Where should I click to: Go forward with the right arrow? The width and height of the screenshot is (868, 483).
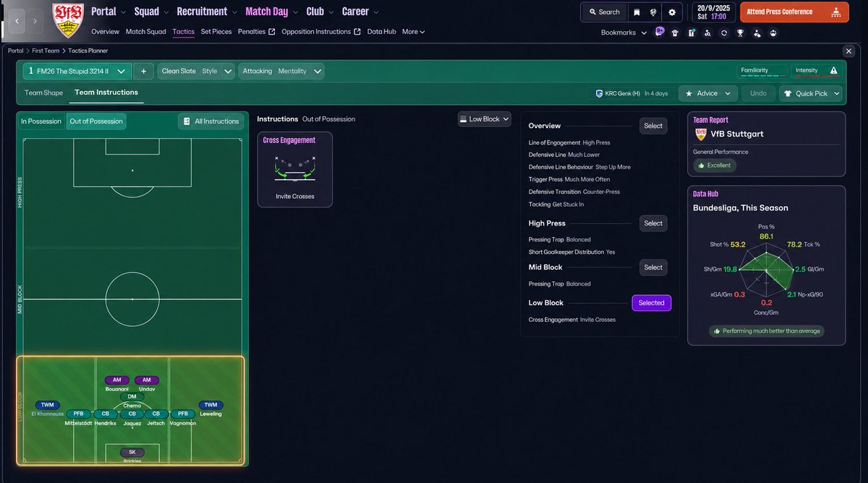pos(36,21)
